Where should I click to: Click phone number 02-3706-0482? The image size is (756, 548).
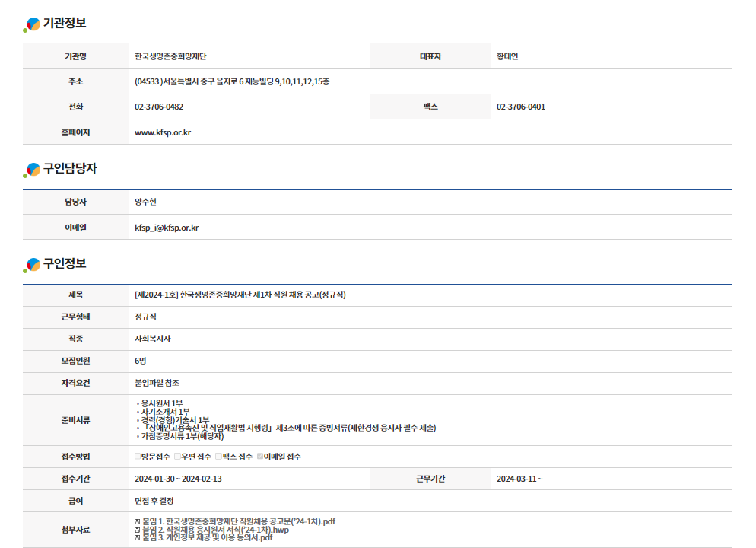tap(159, 107)
